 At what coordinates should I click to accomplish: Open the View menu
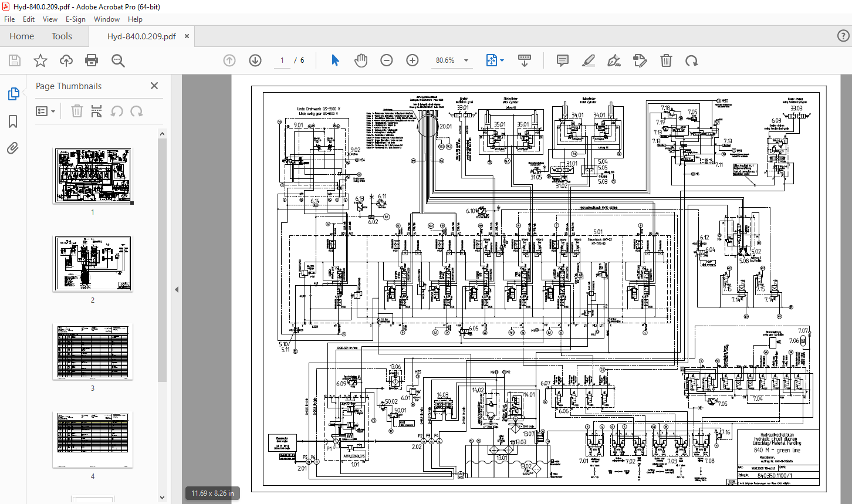click(x=50, y=19)
